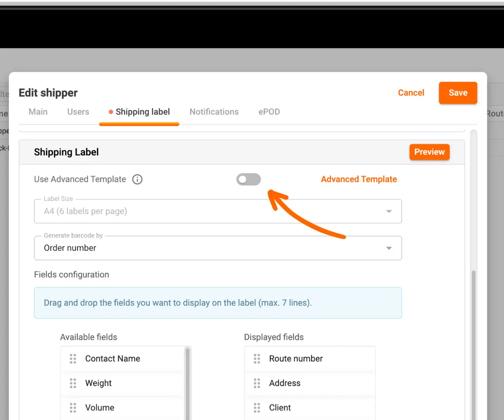Click the Shipping Label section title
Image resolution: width=504 pixels, height=420 pixels.
click(66, 152)
